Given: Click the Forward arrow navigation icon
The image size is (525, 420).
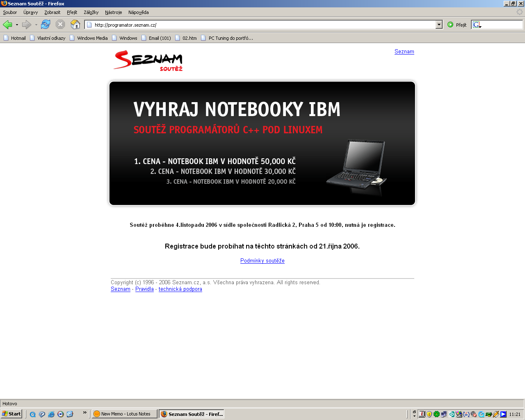Looking at the screenshot, I should tap(27, 25).
